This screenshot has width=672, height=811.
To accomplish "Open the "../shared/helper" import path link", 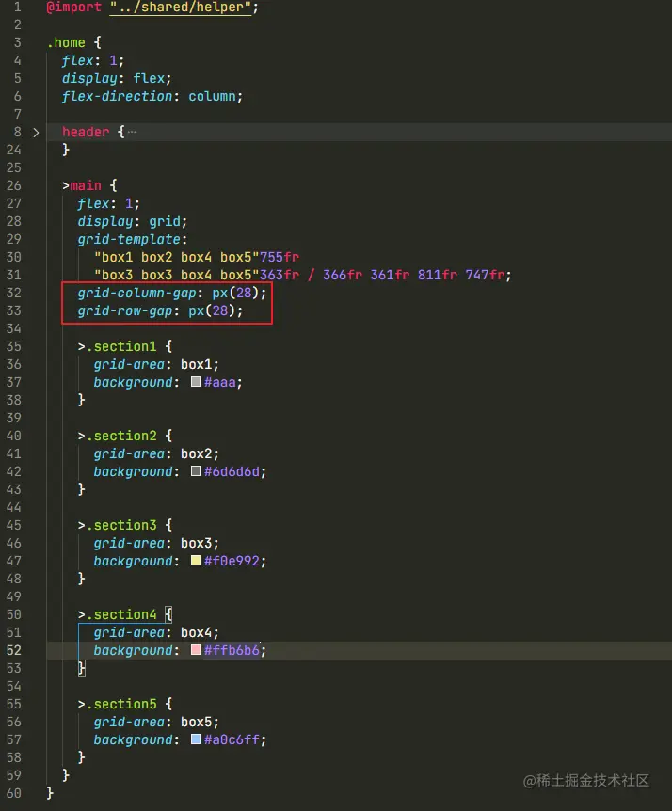I will click(181, 8).
